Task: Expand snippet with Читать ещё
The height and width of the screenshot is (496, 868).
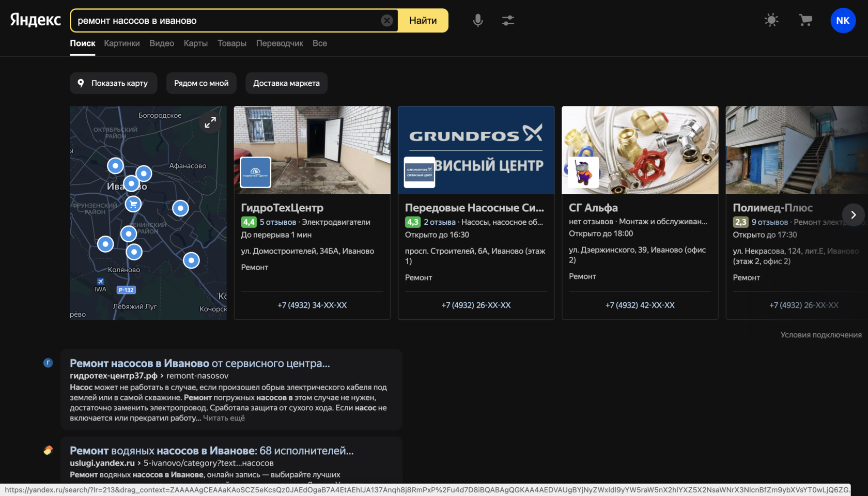Action: click(224, 418)
